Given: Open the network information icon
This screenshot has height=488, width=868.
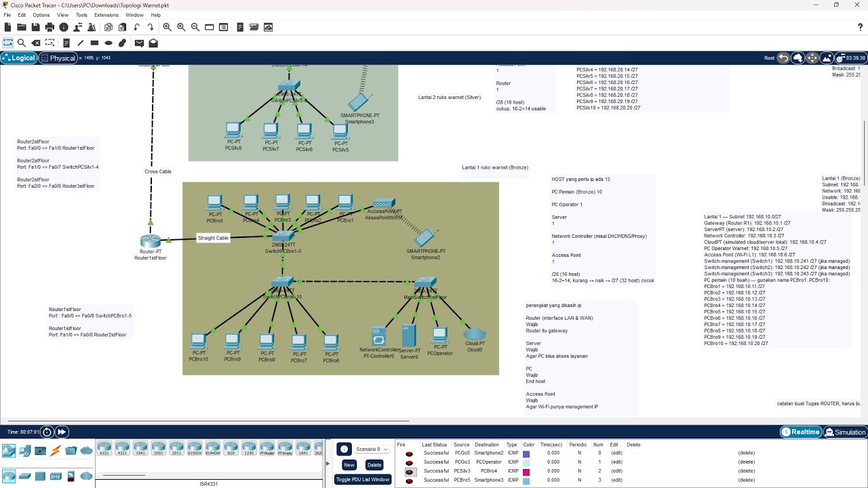Looking at the screenshot, I should pos(64,27).
